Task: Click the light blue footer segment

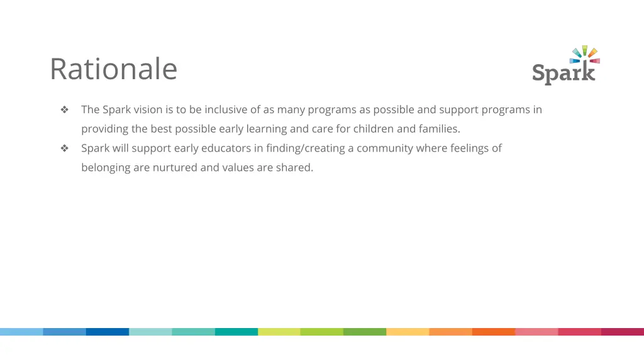Action: click(x=21, y=332)
